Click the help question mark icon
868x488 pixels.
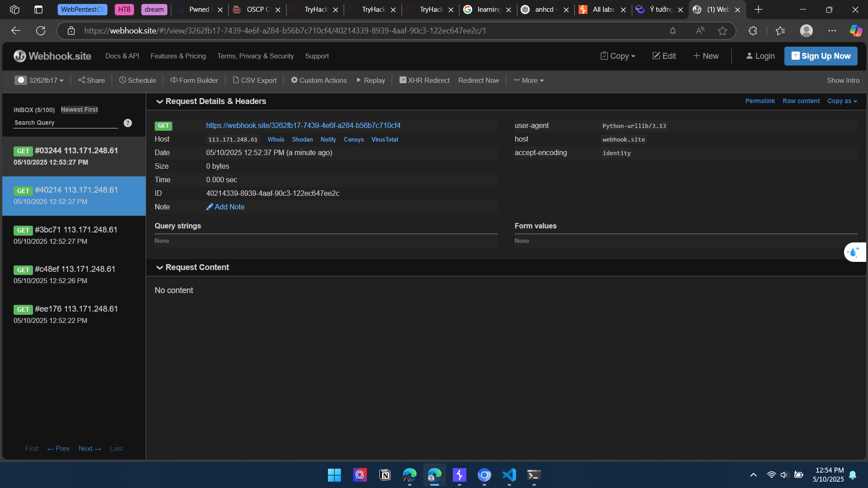coord(128,123)
